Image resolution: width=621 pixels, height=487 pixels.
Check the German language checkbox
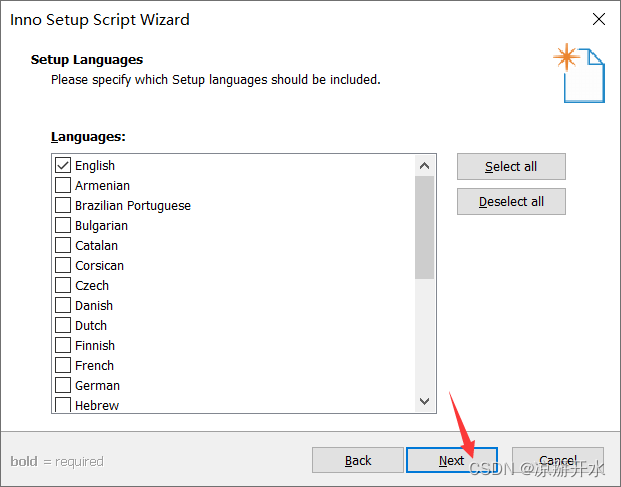(63, 385)
